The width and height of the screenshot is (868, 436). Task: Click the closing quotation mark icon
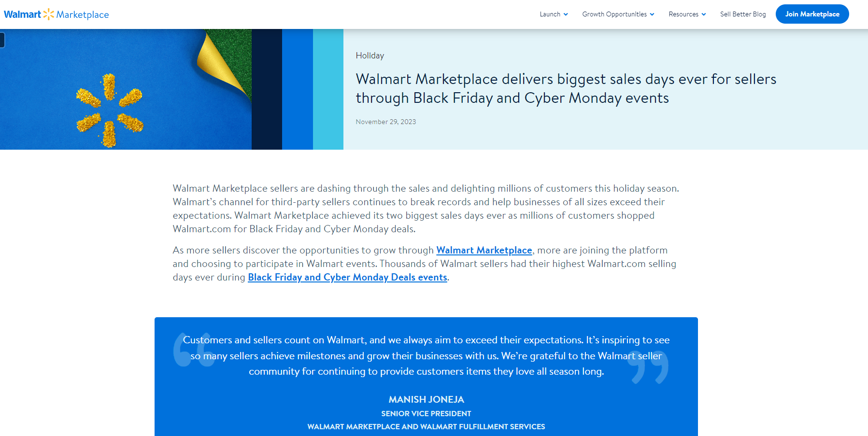tap(649, 368)
